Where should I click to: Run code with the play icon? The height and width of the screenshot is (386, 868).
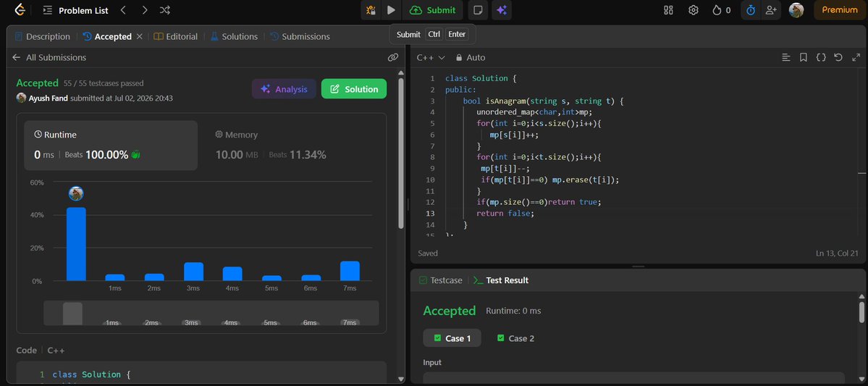[391, 10]
